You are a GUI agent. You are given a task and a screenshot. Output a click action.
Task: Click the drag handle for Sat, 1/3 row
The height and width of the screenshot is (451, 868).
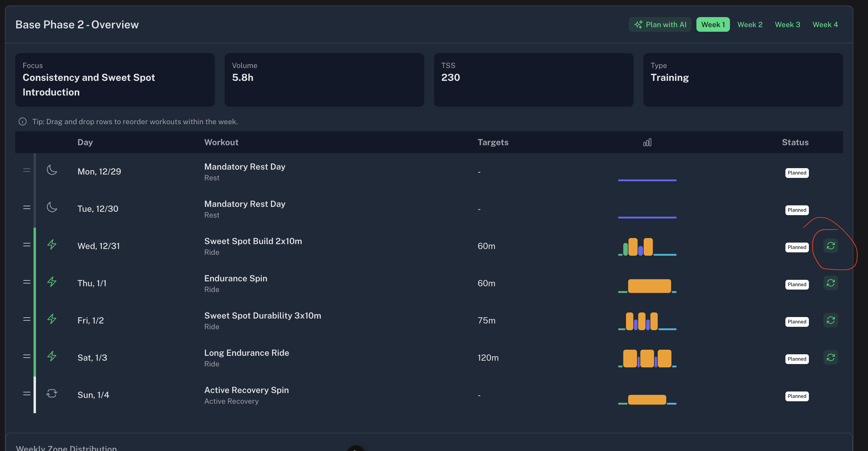point(27,356)
